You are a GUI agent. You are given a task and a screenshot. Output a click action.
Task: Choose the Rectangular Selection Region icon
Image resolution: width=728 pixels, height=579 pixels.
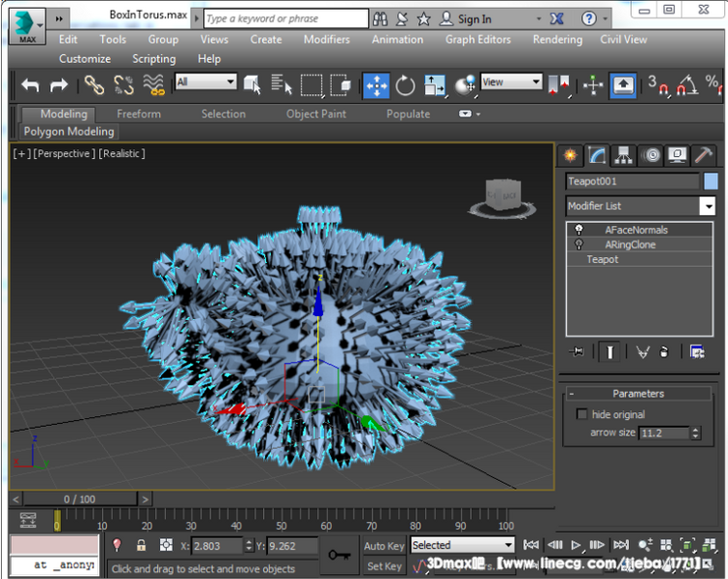(311, 85)
